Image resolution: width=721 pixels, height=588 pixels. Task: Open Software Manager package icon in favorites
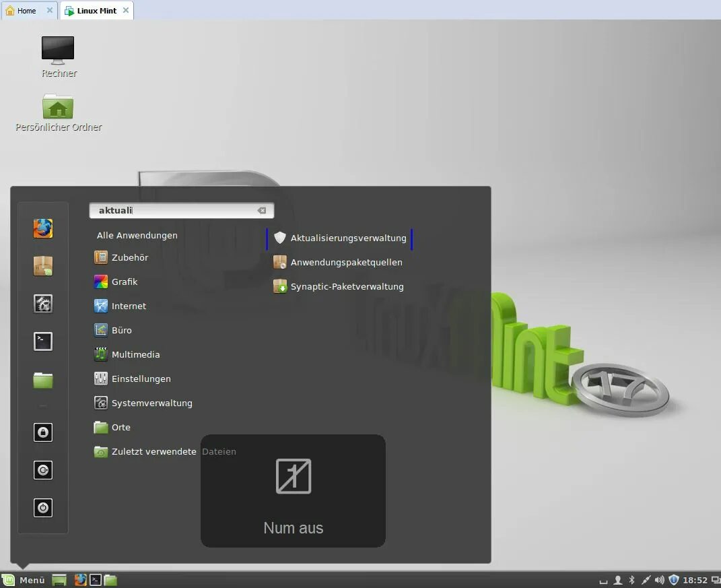(43, 266)
